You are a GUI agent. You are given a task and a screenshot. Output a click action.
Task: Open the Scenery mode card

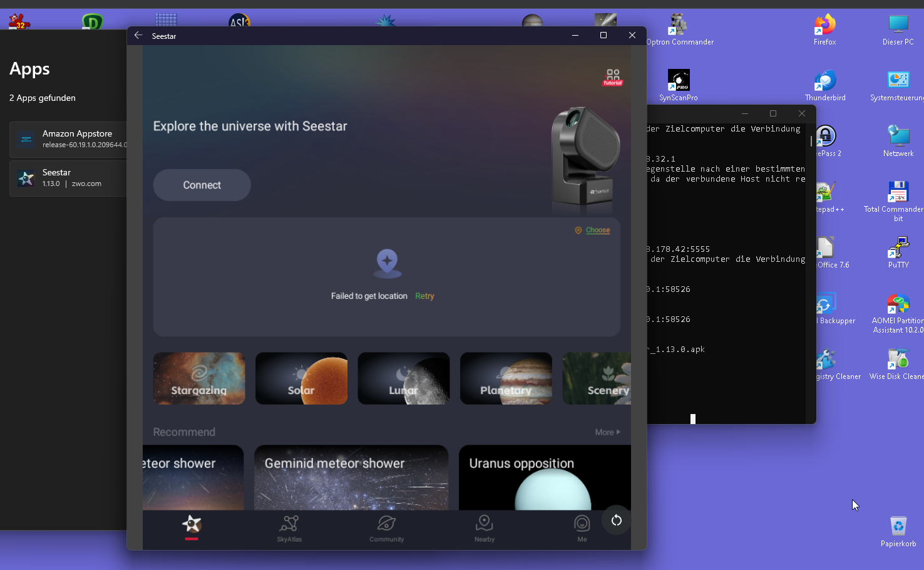point(597,378)
